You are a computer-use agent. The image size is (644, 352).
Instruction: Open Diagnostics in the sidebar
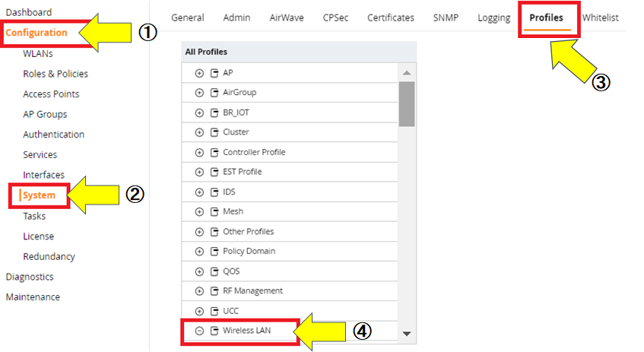pos(30,277)
